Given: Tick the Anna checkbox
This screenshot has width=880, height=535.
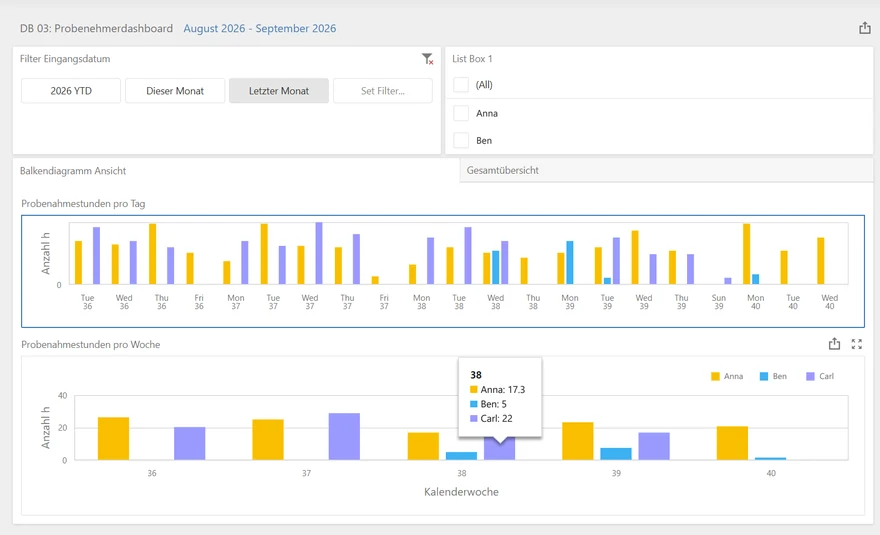Looking at the screenshot, I should 461,113.
